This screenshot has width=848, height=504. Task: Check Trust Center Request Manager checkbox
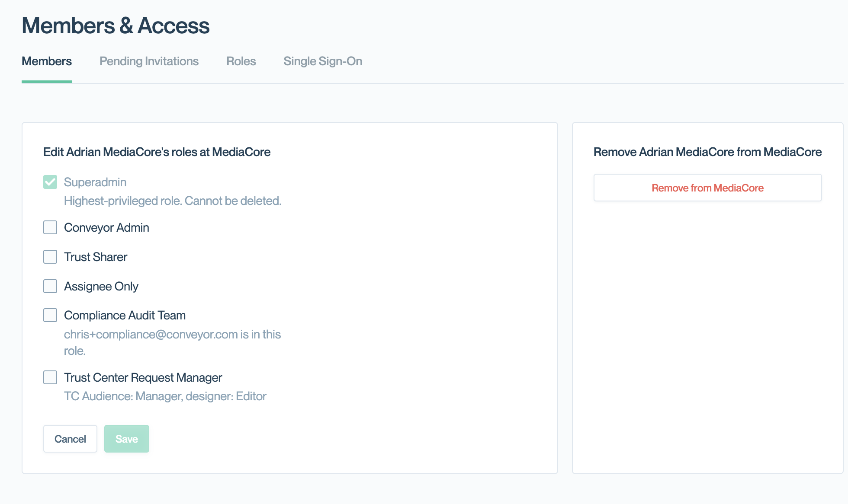(50, 377)
